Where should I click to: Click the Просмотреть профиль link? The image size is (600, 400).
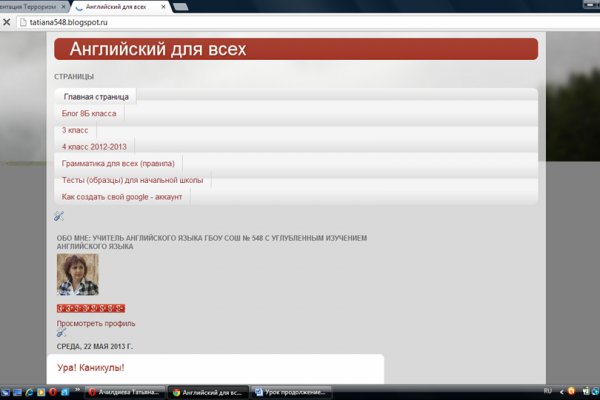coord(96,323)
